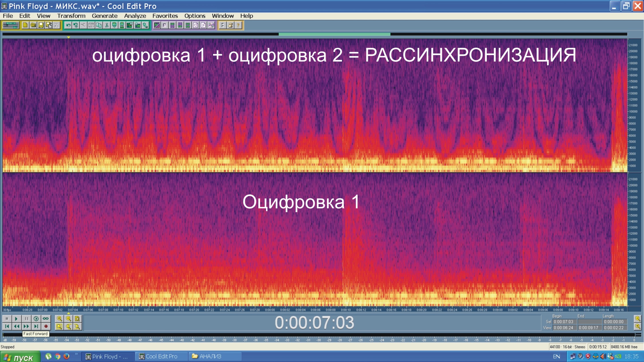Open the Options menu
Viewport: 644px width, 362px height.
coord(195,16)
